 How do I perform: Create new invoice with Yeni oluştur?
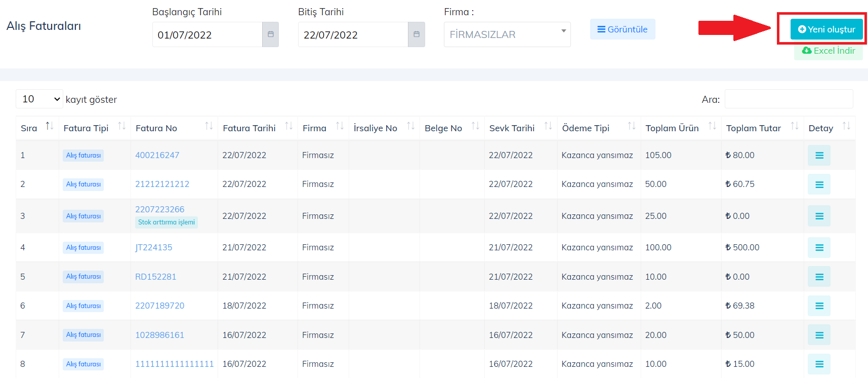(826, 29)
